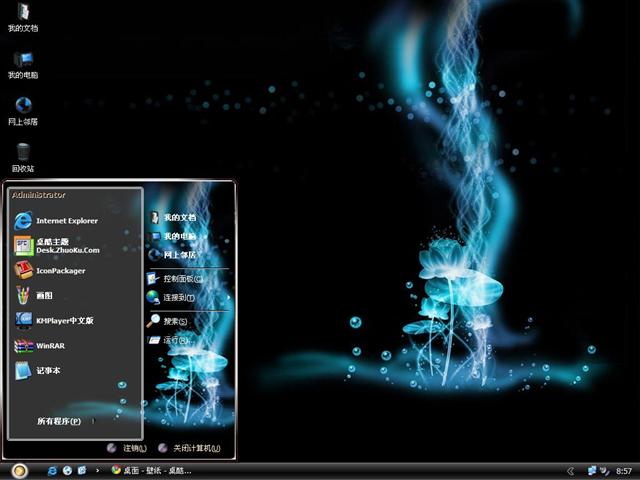
Task: Open WinRAR from the Start menu
Action: [50, 345]
